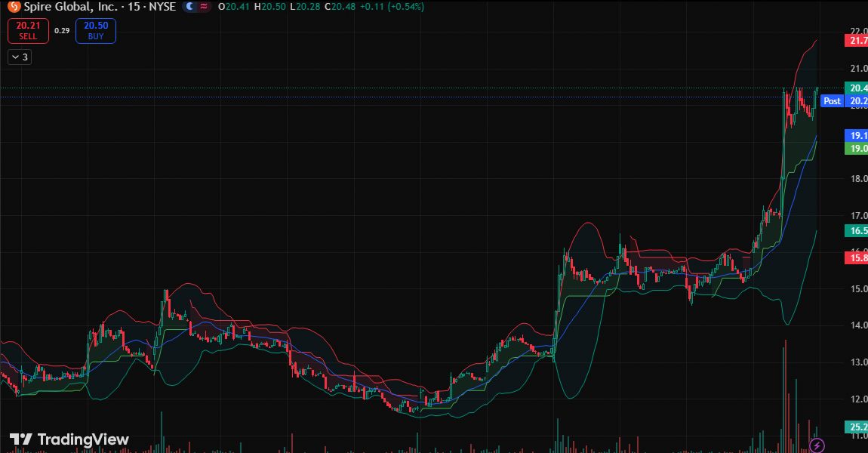Click the red approximate-data wave icon
The image size is (868, 453).
click(204, 7)
